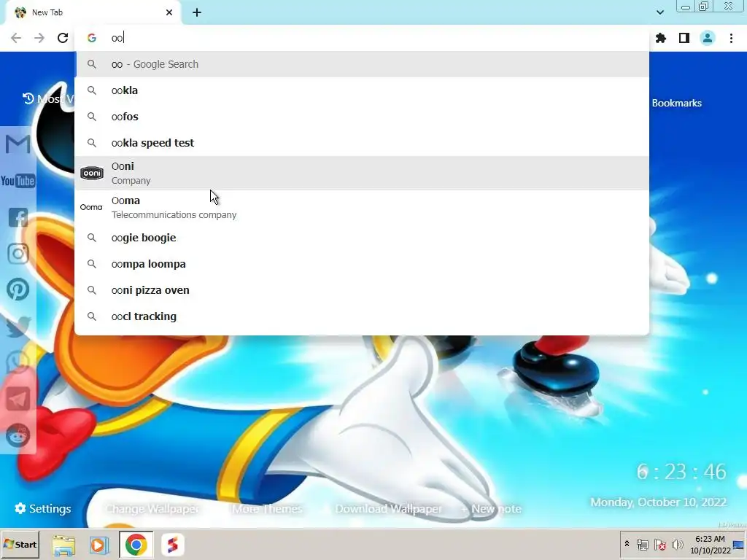747x560 pixels.
Task: Reload the page with the refresh icon
Action: coord(63,38)
